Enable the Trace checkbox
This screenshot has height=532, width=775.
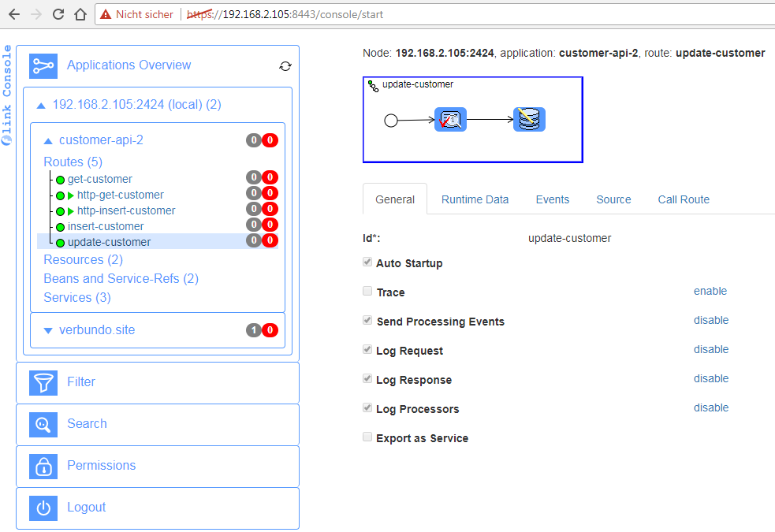click(367, 292)
